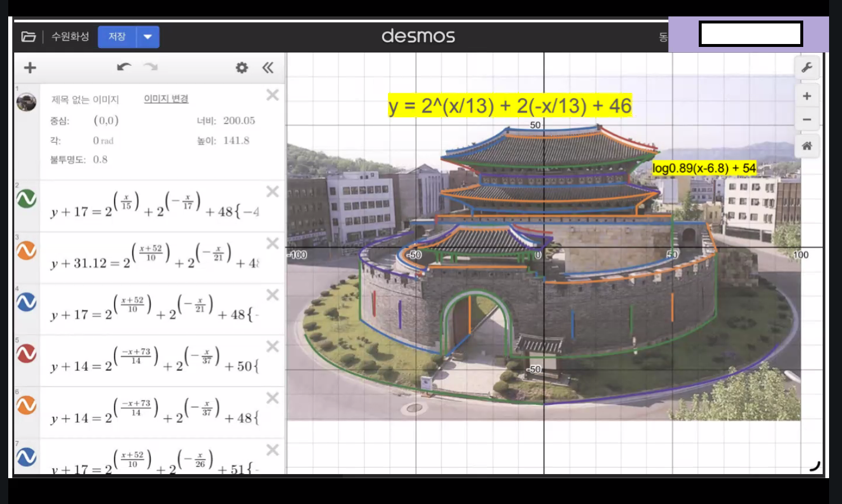Viewport: 842px width, 504px height.
Task: Zoom in on the graph
Action: (x=807, y=96)
